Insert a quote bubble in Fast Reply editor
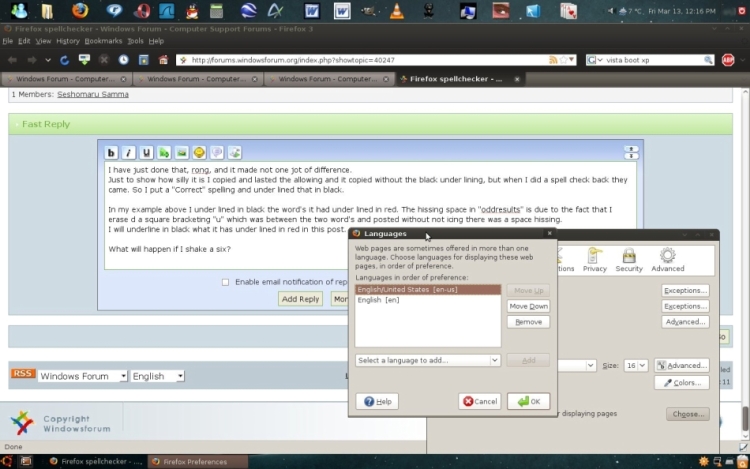The width and height of the screenshot is (750, 469). pyautogui.click(x=217, y=153)
